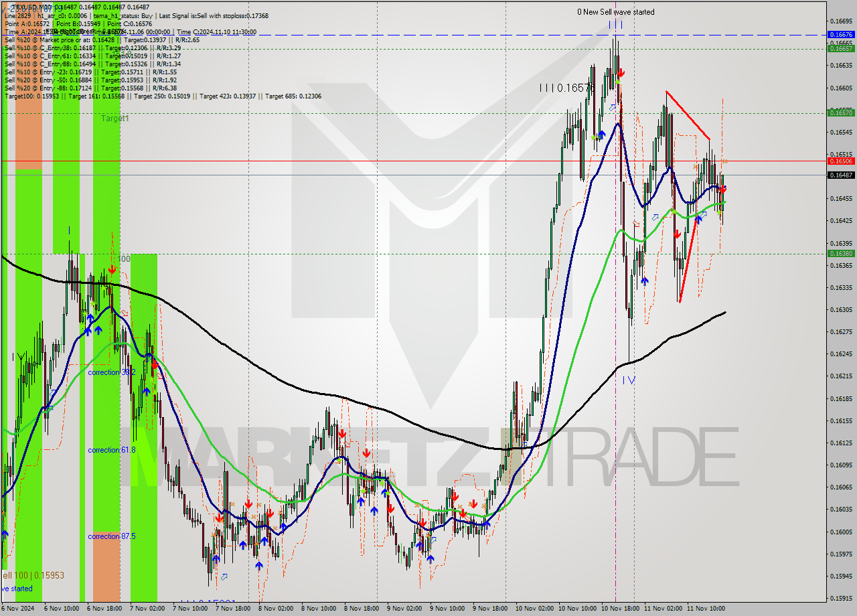Click the '7 Nov 02:00' time axis label
The width and height of the screenshot is (857, 616).
click(x=149, y=609)
